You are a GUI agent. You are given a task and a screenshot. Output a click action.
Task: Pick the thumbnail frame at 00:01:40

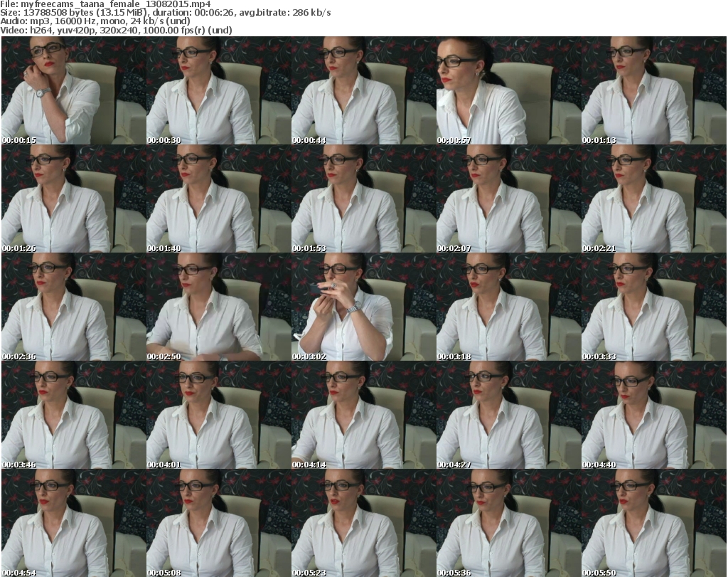coord(219,198)
